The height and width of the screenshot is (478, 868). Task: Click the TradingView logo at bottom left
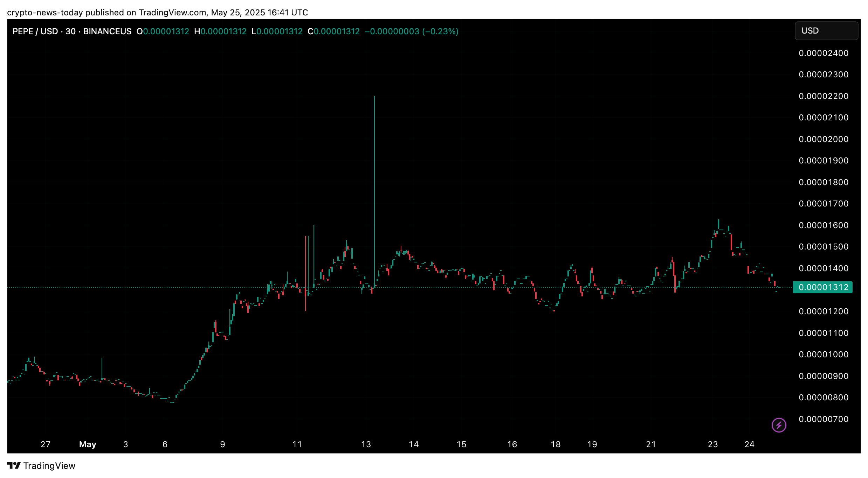(x=41, y=466)
